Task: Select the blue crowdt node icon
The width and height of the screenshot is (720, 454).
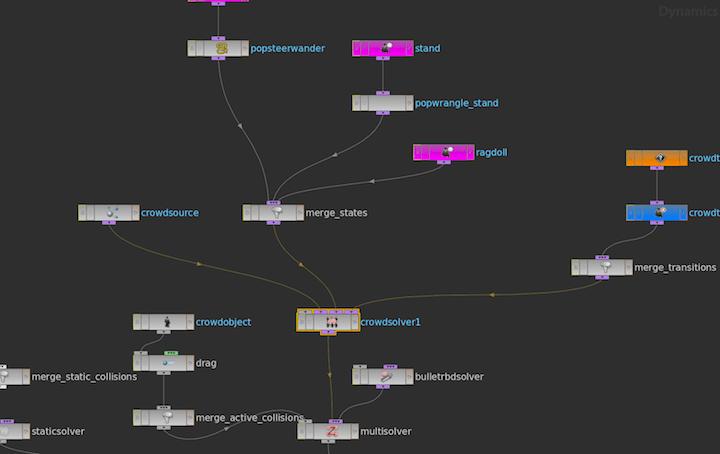Action: pyautogui.click(x=657, y=213)
